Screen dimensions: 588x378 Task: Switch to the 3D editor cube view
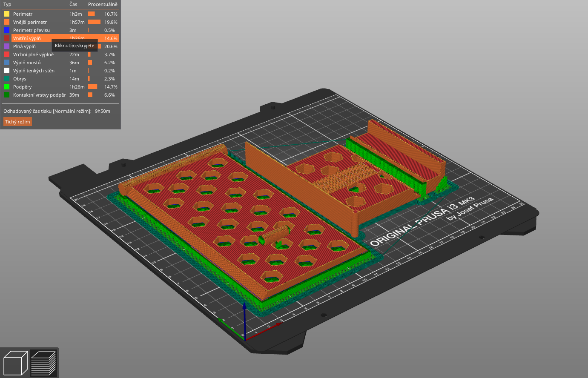[16, 363]
